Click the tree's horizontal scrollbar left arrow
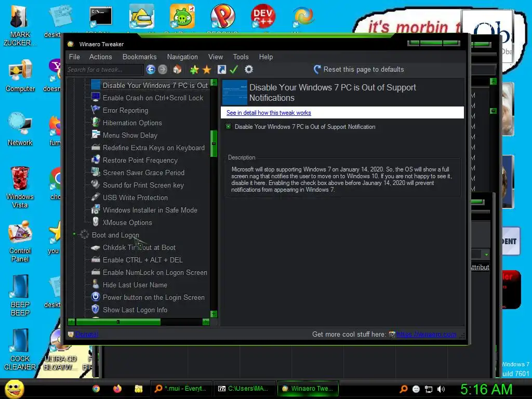Screen dimensions: 532x399 click(71, 322)
